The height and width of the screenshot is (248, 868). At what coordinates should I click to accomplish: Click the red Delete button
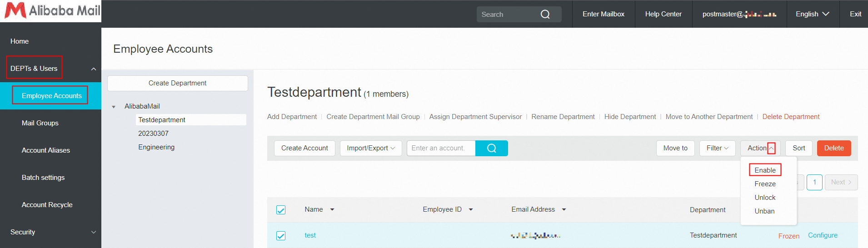[x=833, y=148]
